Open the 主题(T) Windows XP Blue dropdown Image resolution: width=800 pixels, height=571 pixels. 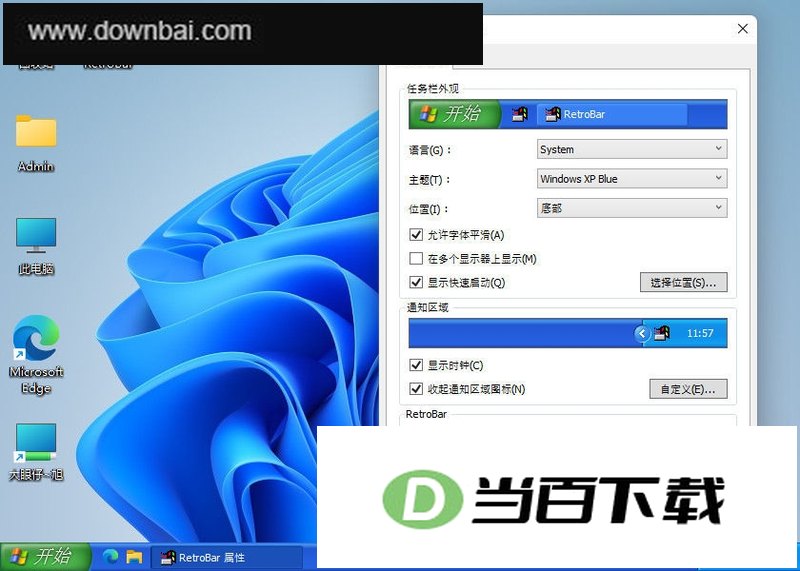(x=632, y=179)
